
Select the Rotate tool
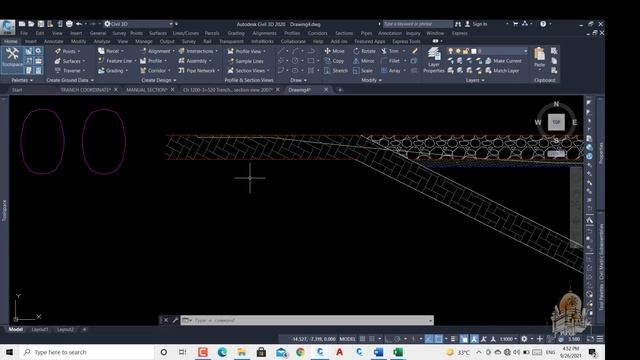tap(364, 51)
